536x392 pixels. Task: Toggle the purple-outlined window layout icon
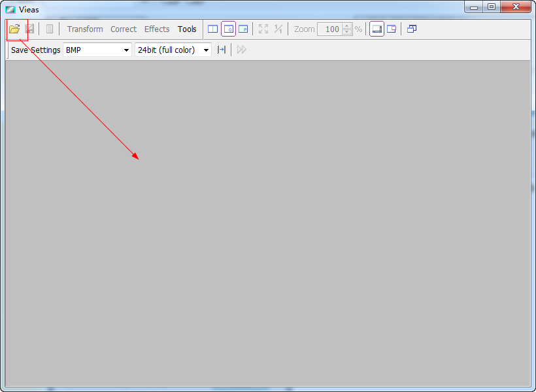tap(377, 29)
